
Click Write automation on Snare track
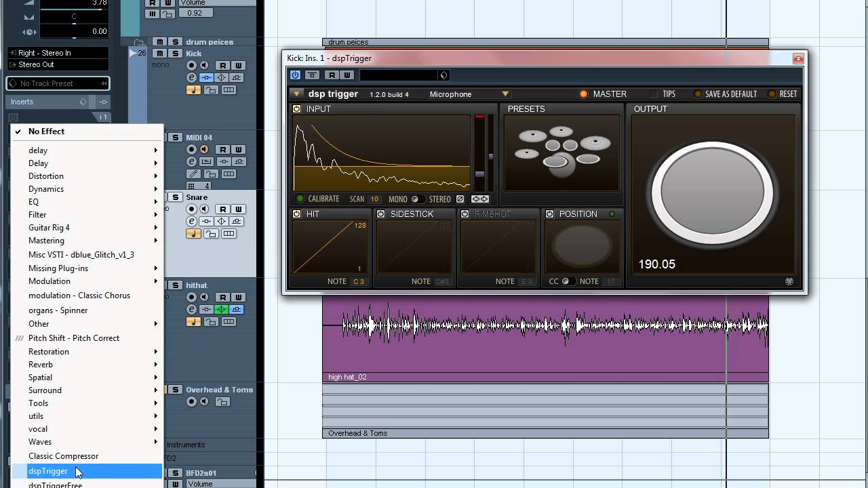238,209
